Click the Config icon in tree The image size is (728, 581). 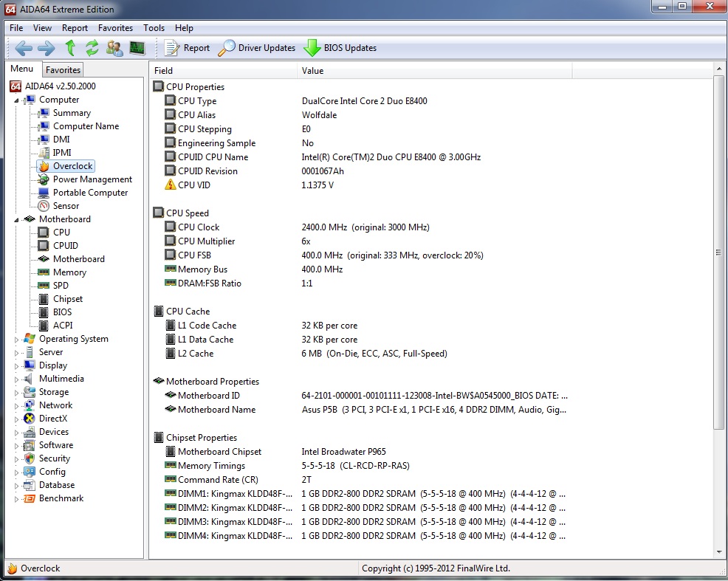click(x=30, y=472)
